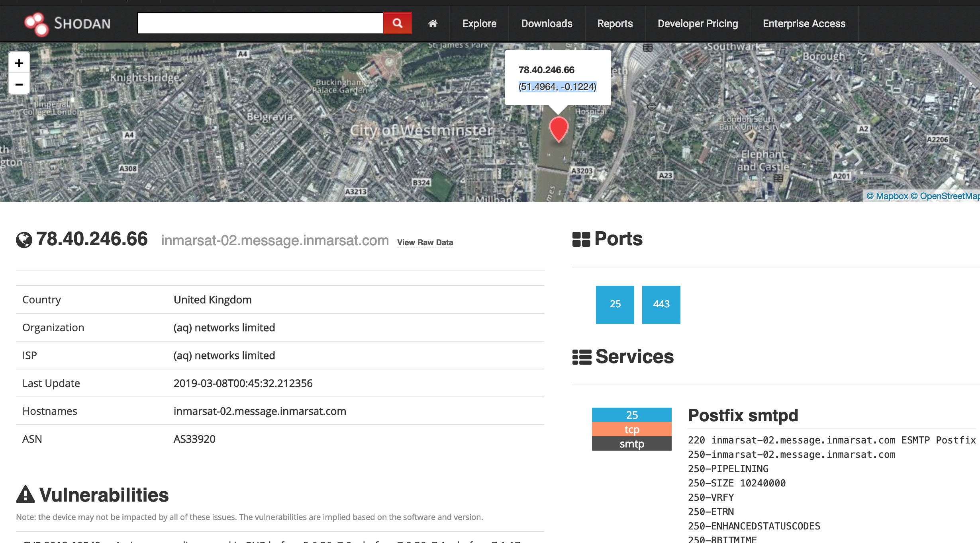Open Enterprise Access in navbar

tap(804, 23)
